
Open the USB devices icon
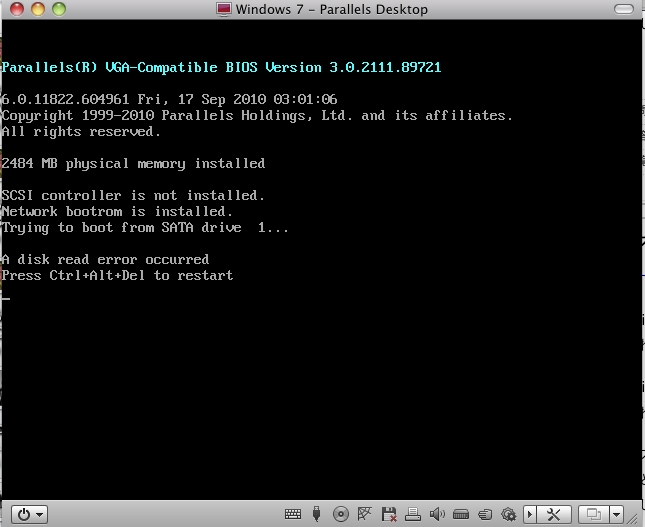coord(316,514)
